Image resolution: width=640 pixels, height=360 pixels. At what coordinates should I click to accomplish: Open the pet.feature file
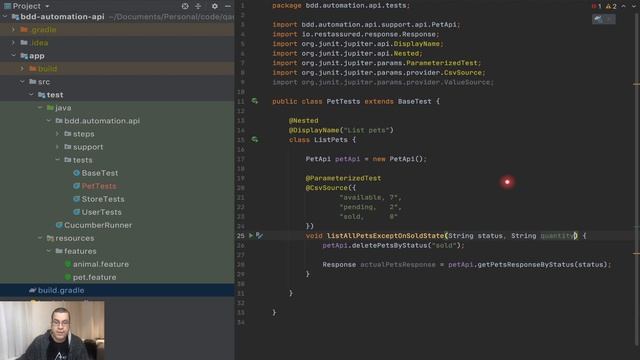[94, 277]
